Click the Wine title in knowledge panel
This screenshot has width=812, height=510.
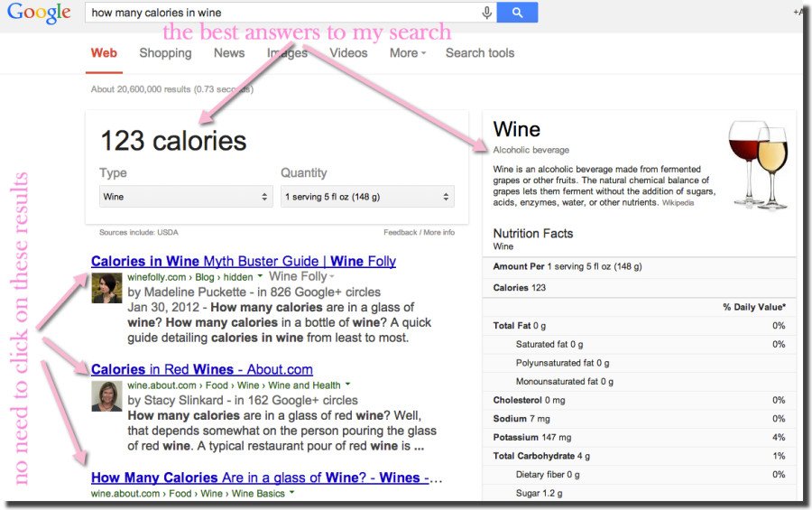[517, 129]
